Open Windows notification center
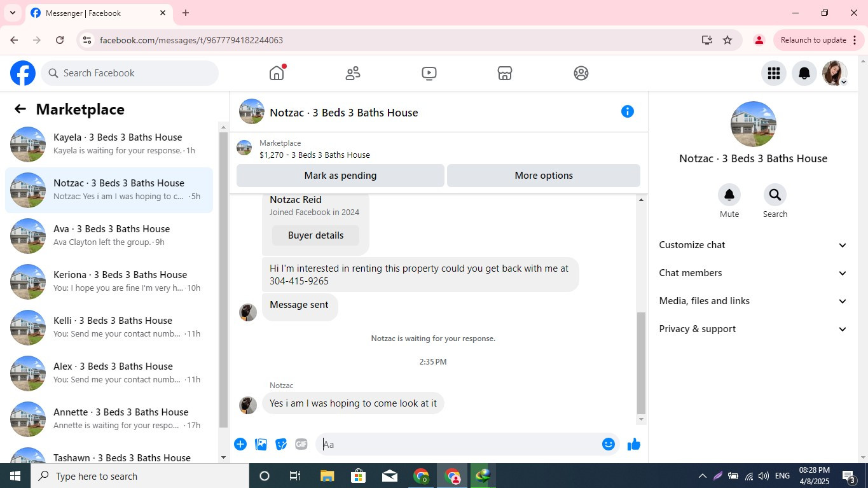The height and width of the screenshot is (488, 868). (x=849, y=476)
